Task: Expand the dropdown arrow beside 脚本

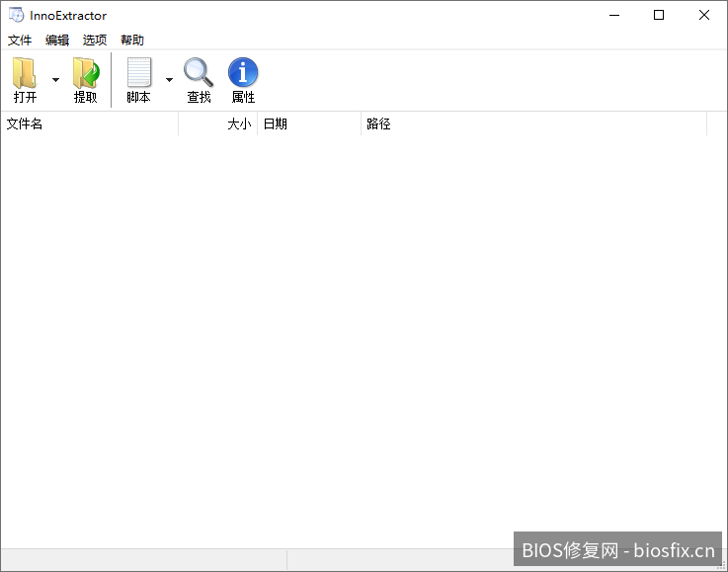Action: pyautogui.click(x=169, y=80)
